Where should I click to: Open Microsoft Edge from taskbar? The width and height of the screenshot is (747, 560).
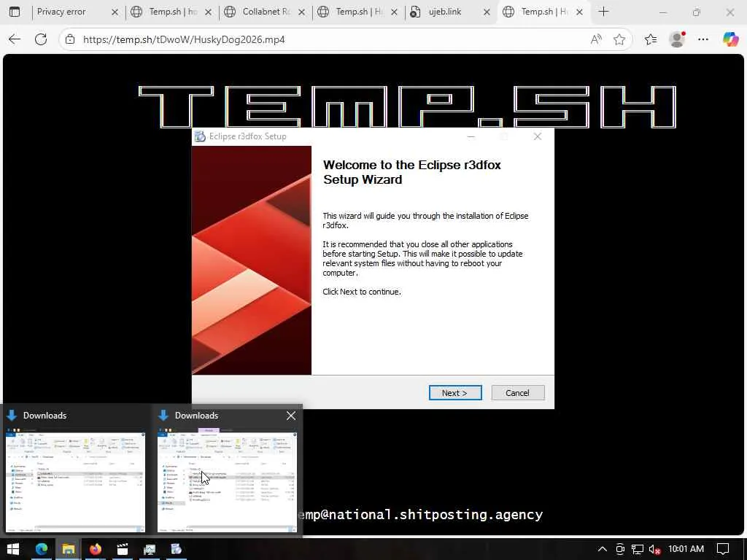click(x=42, y=549)
